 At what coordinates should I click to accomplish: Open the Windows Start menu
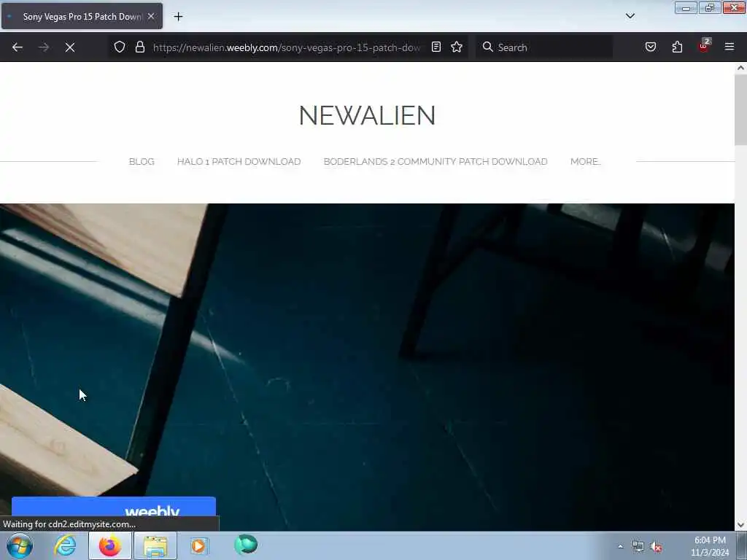[x=20, y=545]
